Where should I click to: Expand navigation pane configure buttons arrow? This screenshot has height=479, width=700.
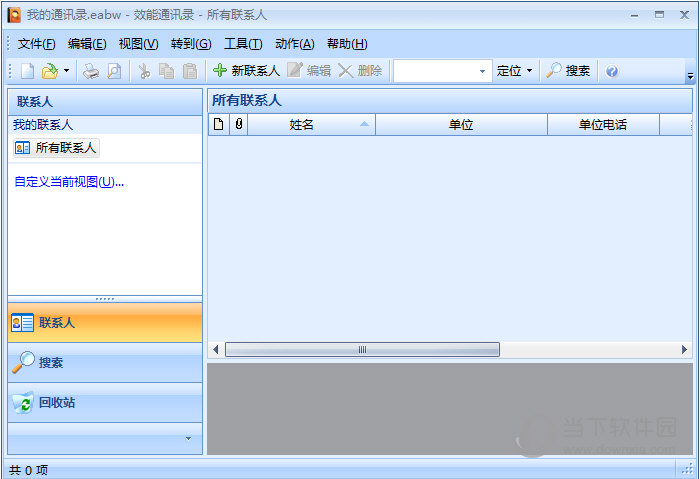point(188,438)
